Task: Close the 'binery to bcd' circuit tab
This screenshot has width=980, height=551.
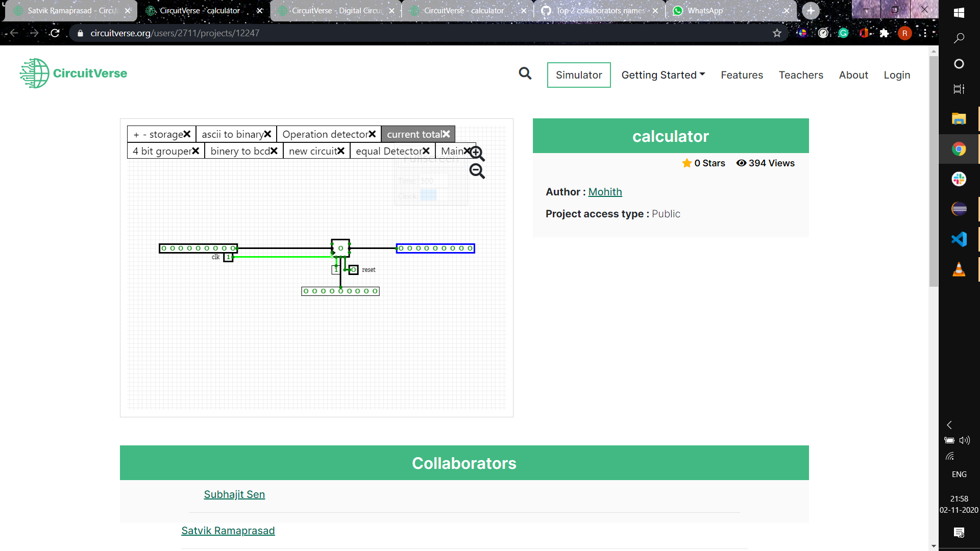Action: [274, 151]
